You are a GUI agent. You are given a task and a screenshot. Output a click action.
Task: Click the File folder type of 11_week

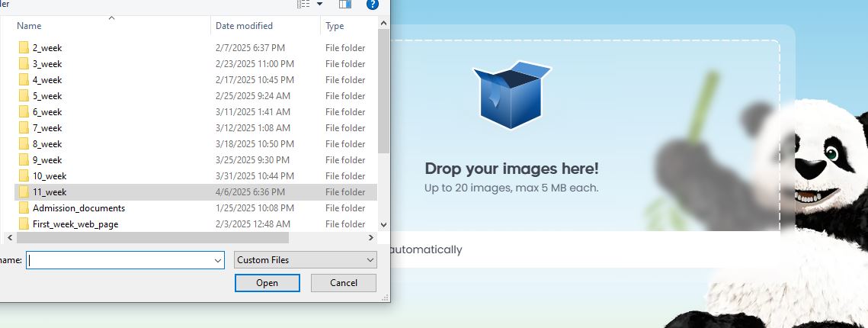click(x=345, y=192)
